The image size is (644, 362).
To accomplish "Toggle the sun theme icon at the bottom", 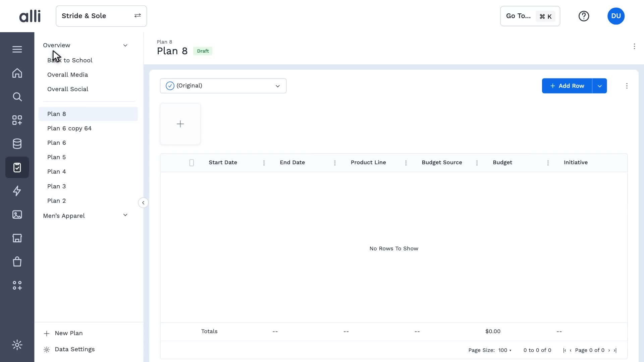I will 17,345.
